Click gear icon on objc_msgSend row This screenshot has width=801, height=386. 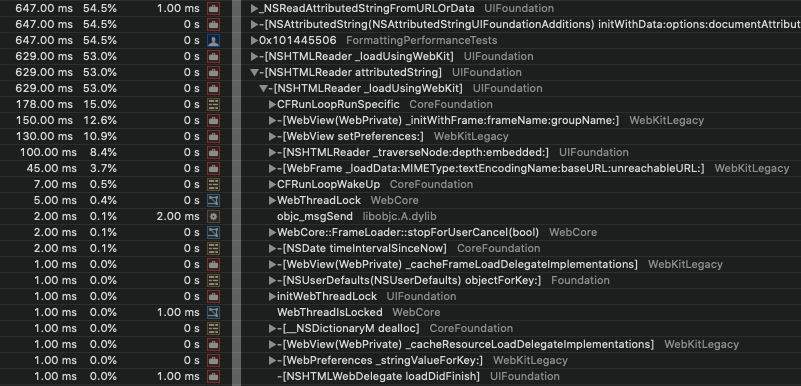click(214, 216)
